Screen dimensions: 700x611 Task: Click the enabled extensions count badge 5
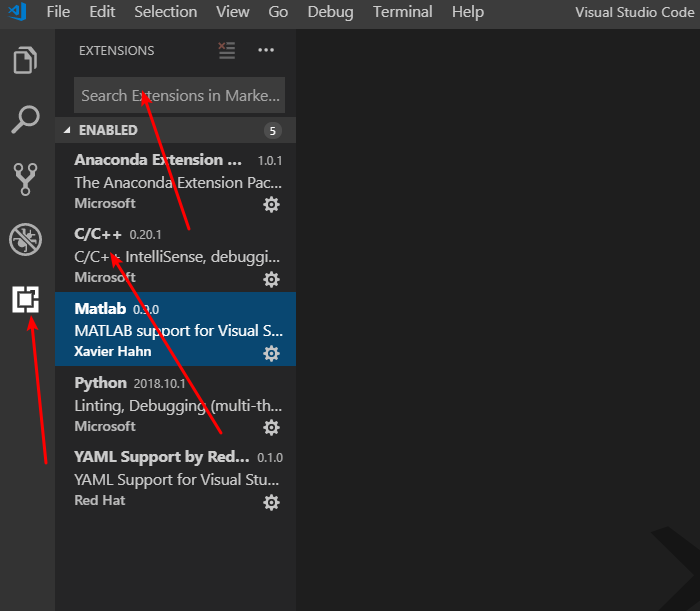tap(272, 131)
